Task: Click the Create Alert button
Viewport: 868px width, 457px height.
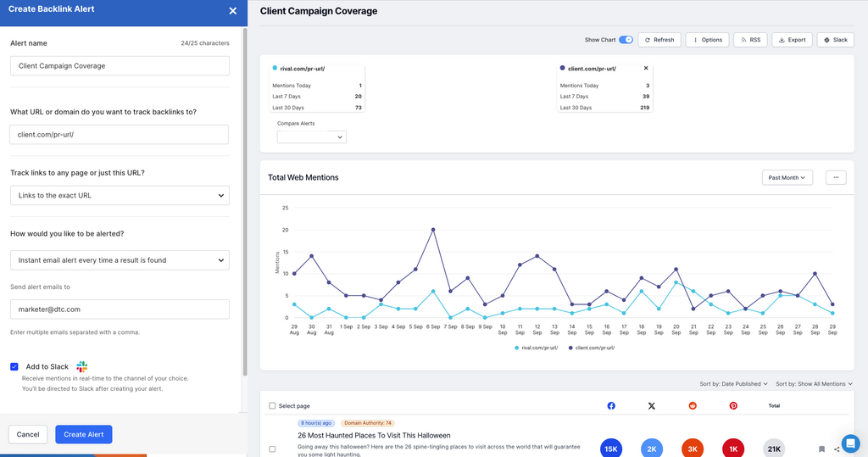Action: tap(84, 434)
